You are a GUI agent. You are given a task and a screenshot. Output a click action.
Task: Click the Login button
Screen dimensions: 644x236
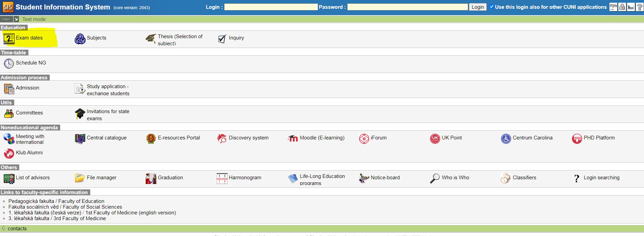click(478, 7)
